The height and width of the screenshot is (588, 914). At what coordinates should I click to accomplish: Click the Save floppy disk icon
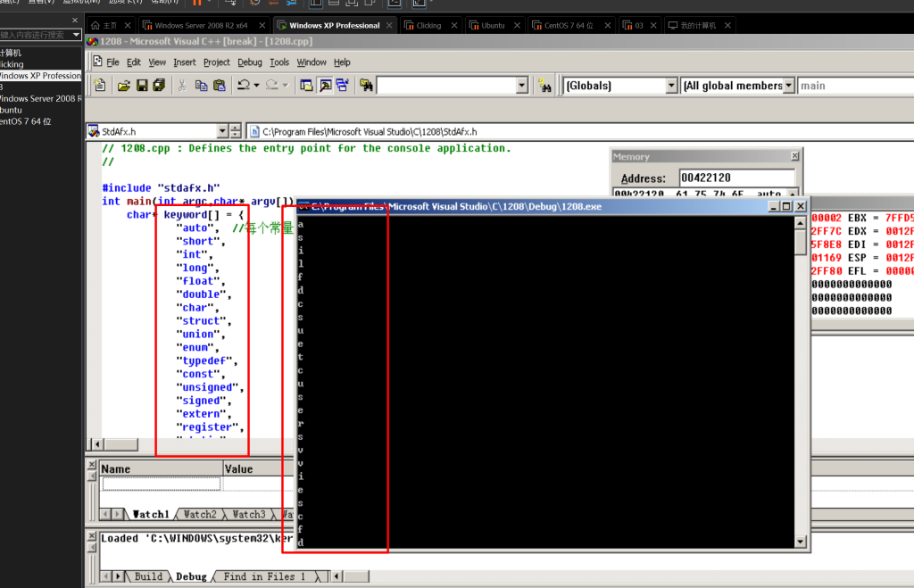pos(142,86)
